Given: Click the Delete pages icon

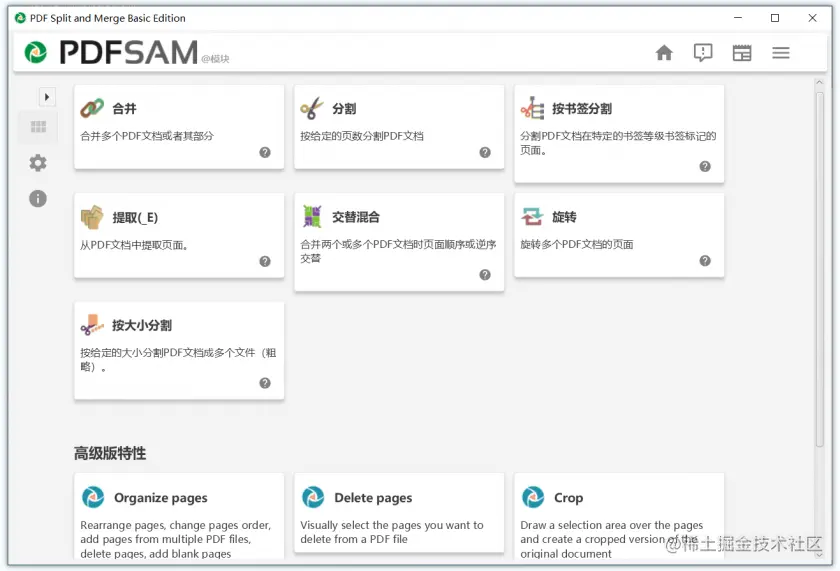Looking at the screenshot, I should (313, 497).
